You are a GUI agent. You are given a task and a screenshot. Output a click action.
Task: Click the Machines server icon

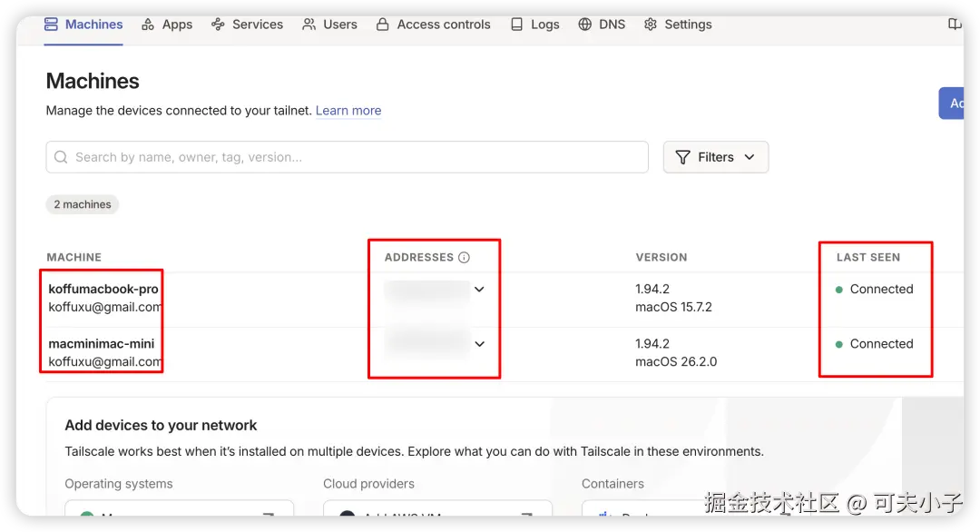click(51, 25)
